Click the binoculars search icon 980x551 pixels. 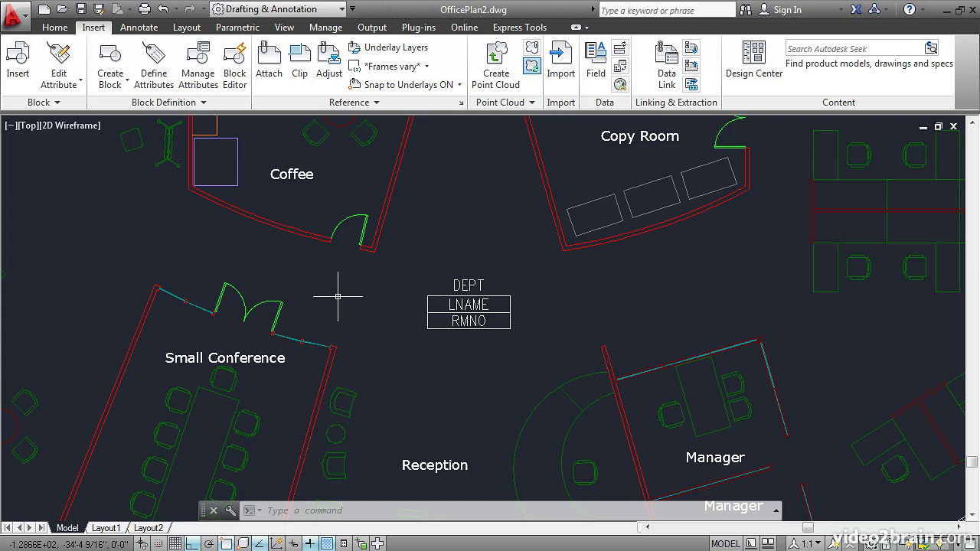pyautogui.click(x=746, y=9)
